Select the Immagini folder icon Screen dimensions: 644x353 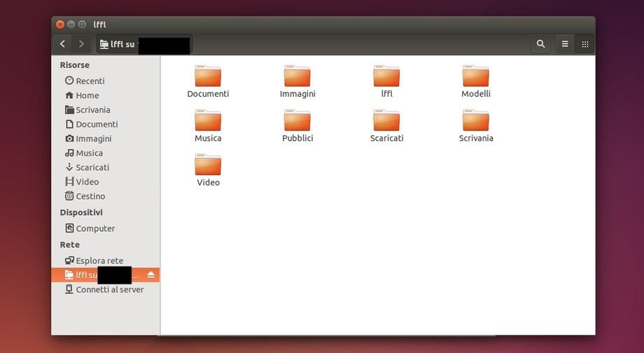297,76
